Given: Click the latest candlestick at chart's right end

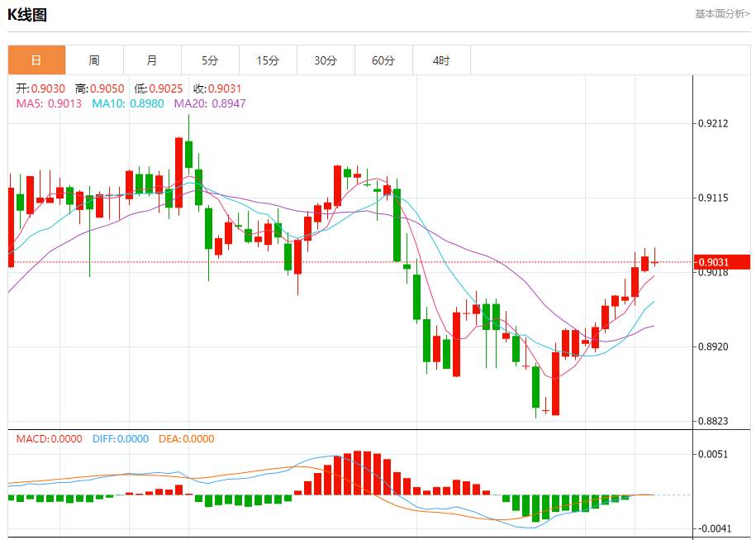Looking at the screenshot, I should tap(654, 262).
